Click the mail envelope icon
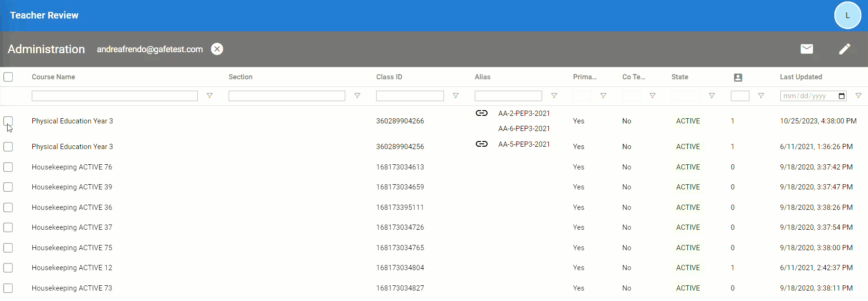The height and width of the screenshot is (301, 868). (807, 49)
